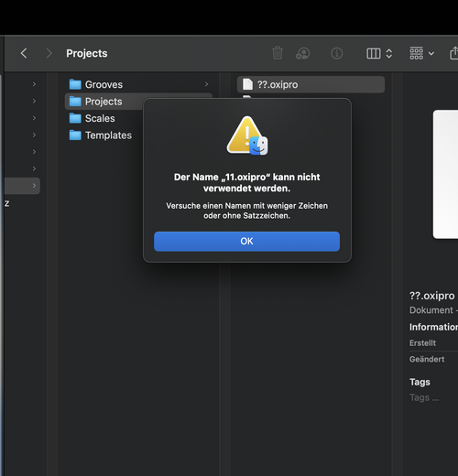Image resolution: width=458 pixels, height=476 pixels.
Task: Select the column view icon
Action: click(373, 53)
